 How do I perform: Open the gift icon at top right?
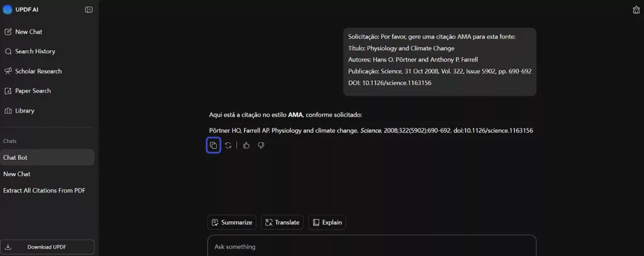[636, 10]
